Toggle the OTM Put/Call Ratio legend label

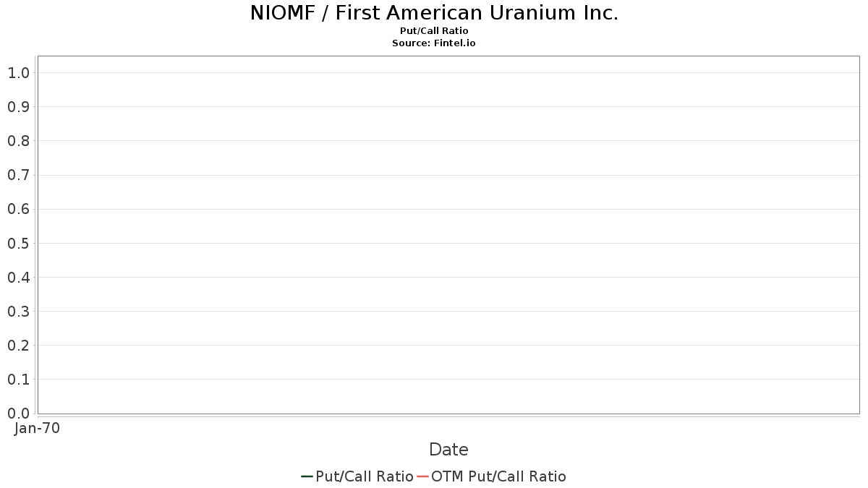[498, 476]
